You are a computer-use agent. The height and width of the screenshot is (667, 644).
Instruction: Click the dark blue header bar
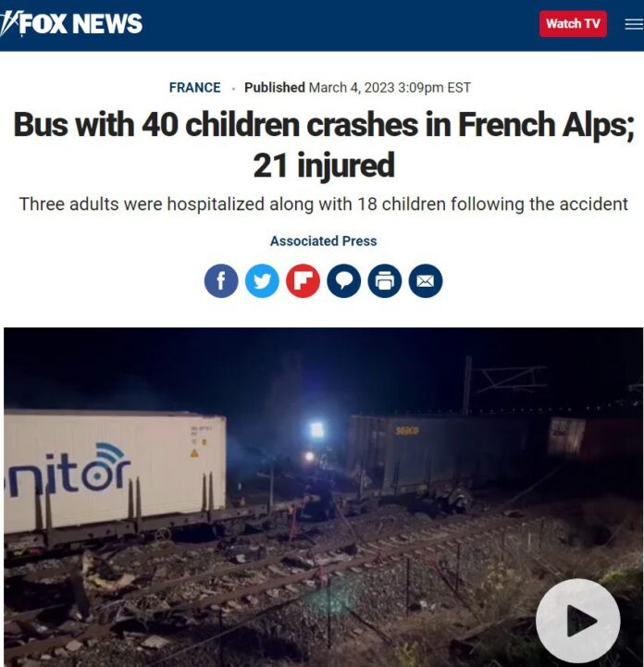(x=322, y=26)
